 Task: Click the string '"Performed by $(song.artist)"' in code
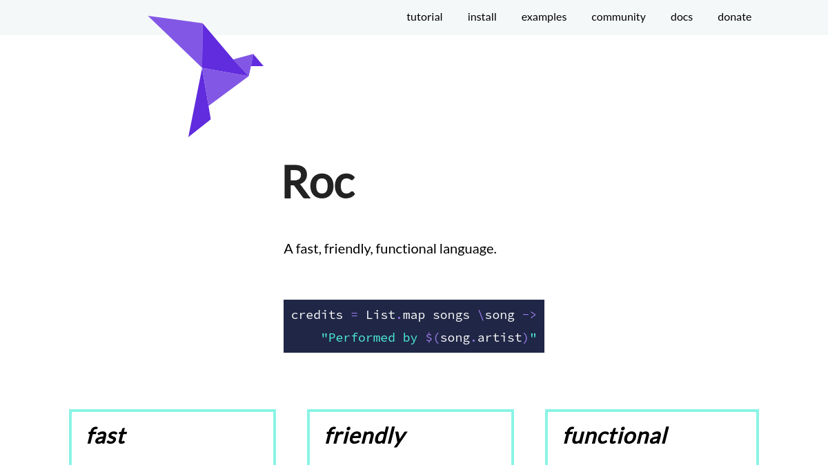[429, 338]
